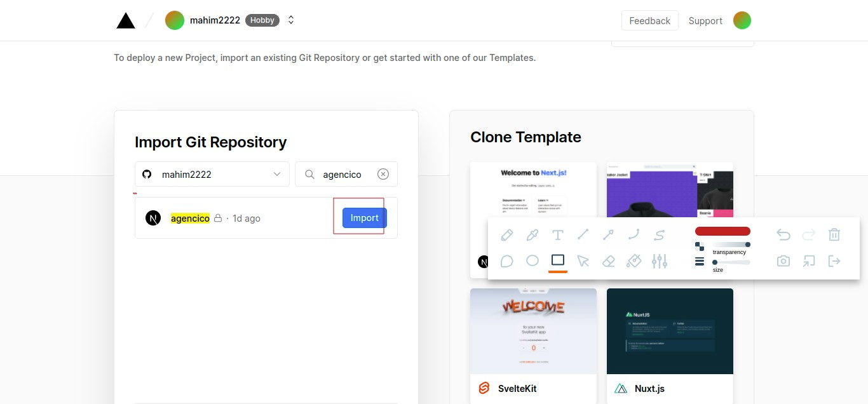Open the Nuxt.js template thumbnail

coord(670,331)
